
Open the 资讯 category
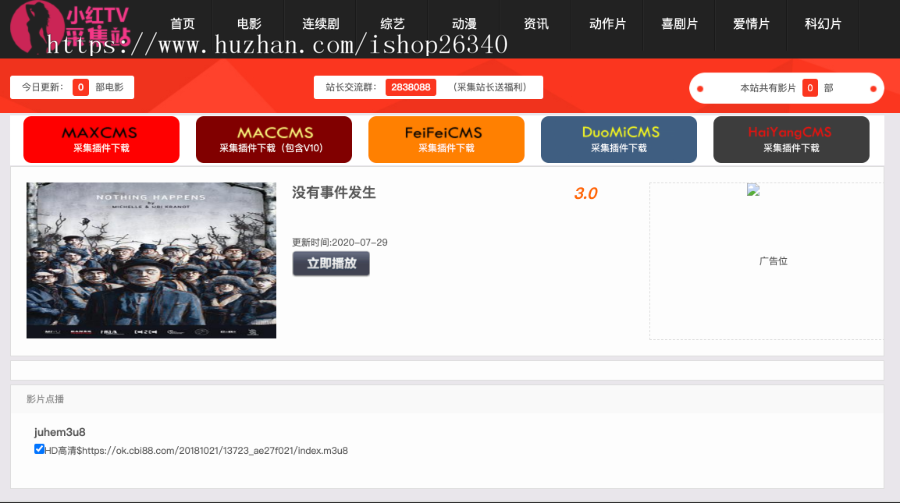536,24
